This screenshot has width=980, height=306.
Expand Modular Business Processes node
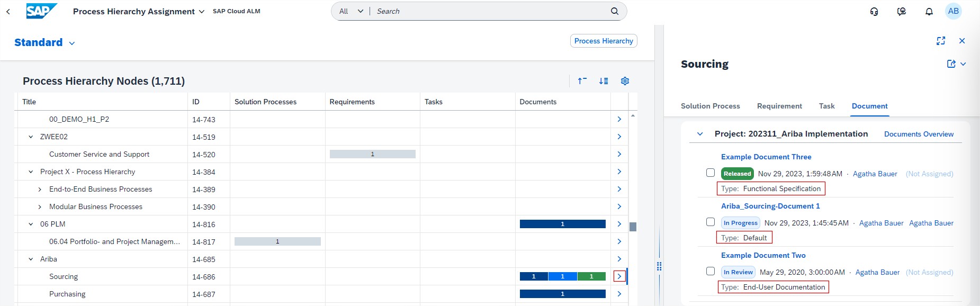click(40, 206)
